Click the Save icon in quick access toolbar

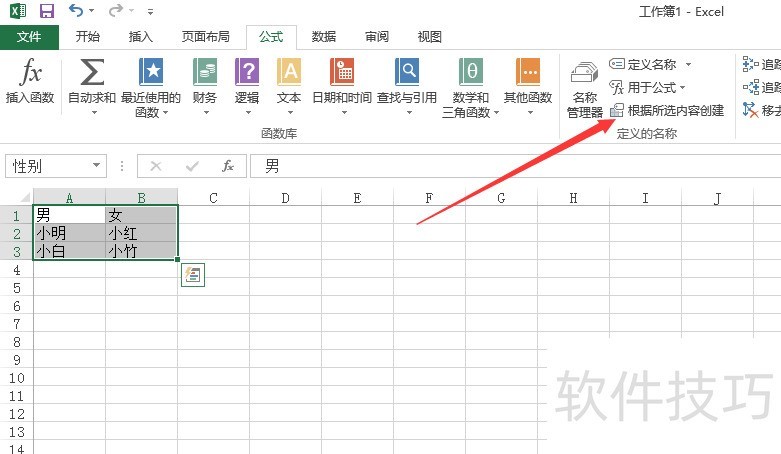[47, 11]
